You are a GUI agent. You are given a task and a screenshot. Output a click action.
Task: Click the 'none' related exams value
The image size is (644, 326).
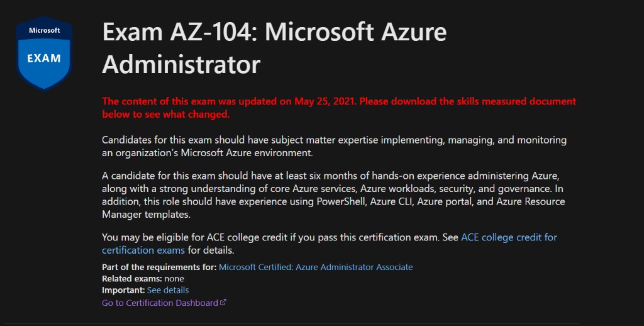[x=174, y=278]
